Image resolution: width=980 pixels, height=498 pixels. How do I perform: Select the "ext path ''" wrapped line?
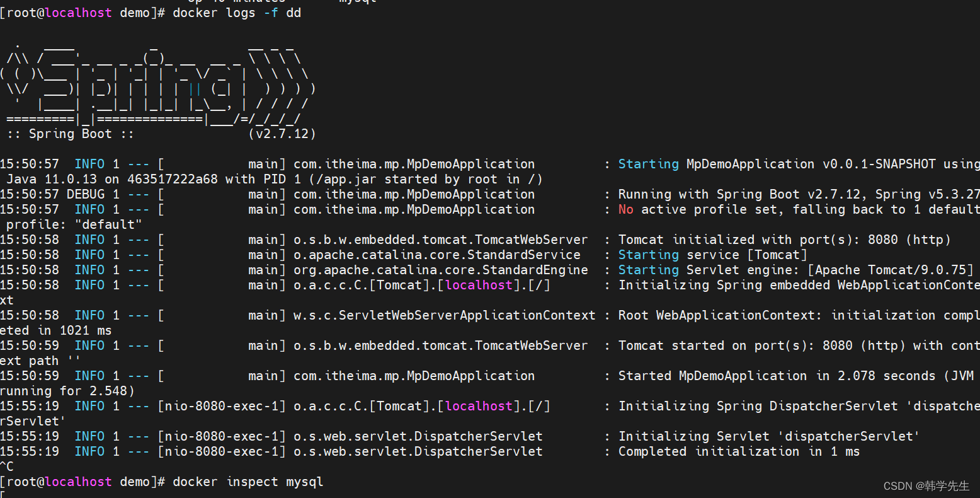[x=41, y=361]
